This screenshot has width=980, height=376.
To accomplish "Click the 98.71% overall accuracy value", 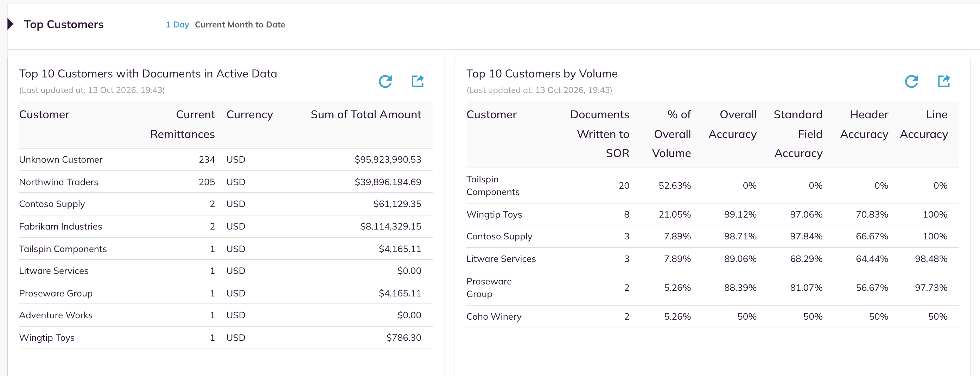I will click(x=740, y=237).
